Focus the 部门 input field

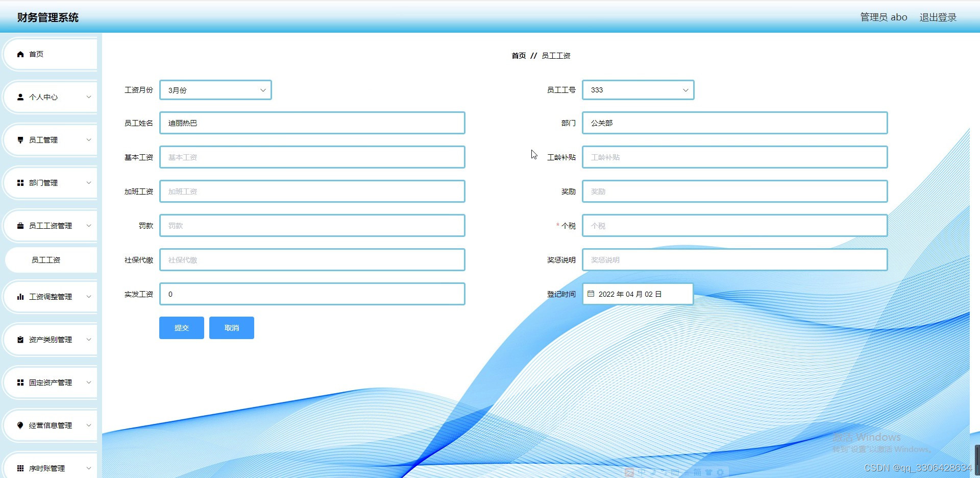pos(735,123)
